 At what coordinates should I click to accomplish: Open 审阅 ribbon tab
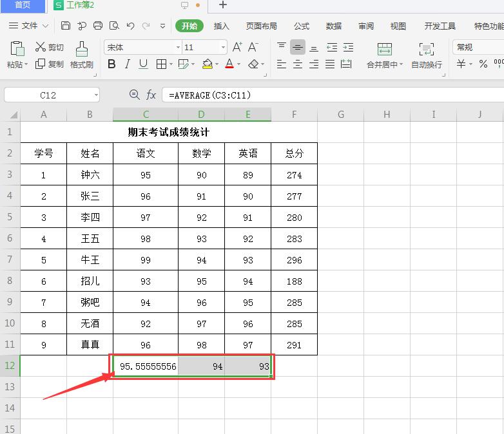coord(366,26)
